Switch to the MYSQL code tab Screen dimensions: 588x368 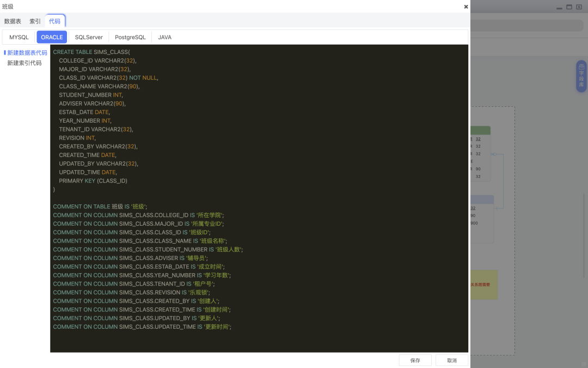click(19, 37)
